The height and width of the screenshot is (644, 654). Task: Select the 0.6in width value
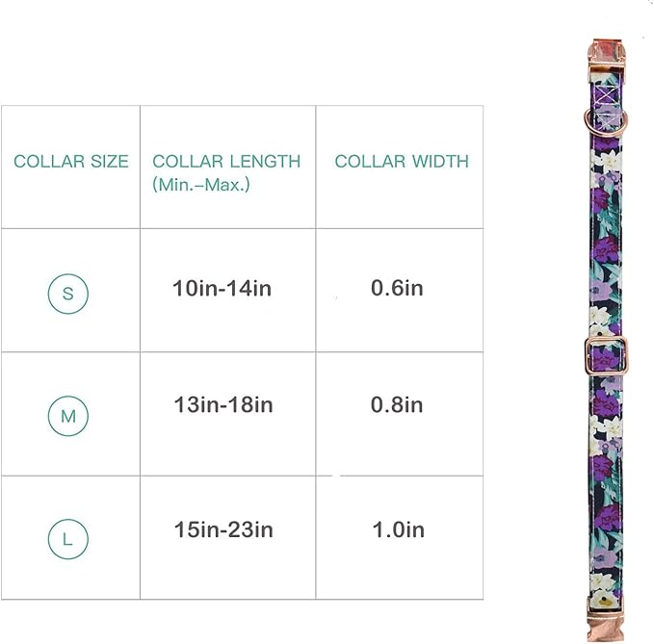coord(397,288)
